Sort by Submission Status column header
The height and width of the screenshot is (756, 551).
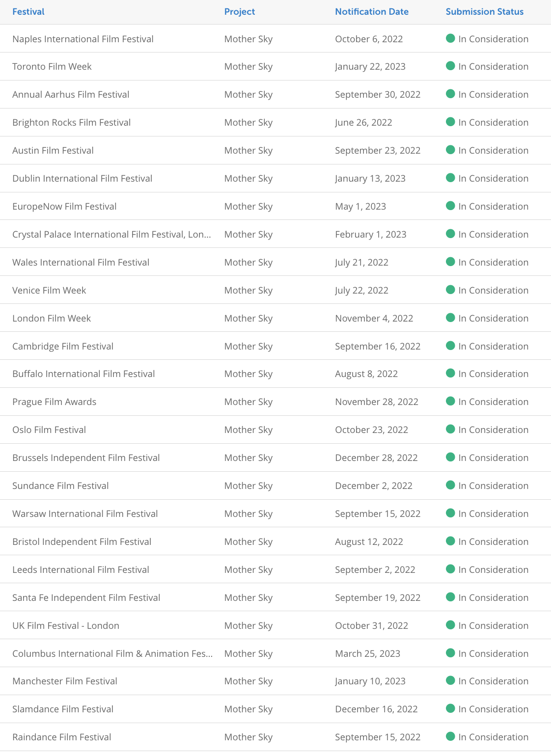(485, 12)
